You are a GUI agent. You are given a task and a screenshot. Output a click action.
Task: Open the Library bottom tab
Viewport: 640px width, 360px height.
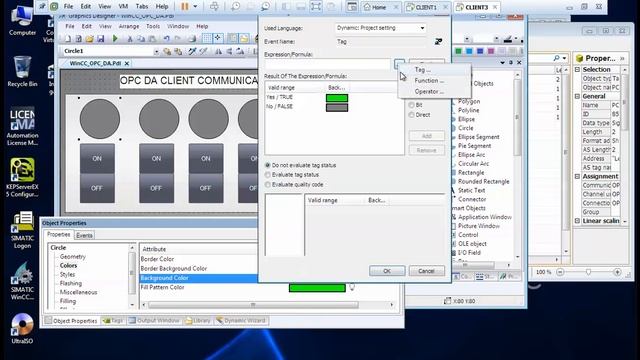198,321
